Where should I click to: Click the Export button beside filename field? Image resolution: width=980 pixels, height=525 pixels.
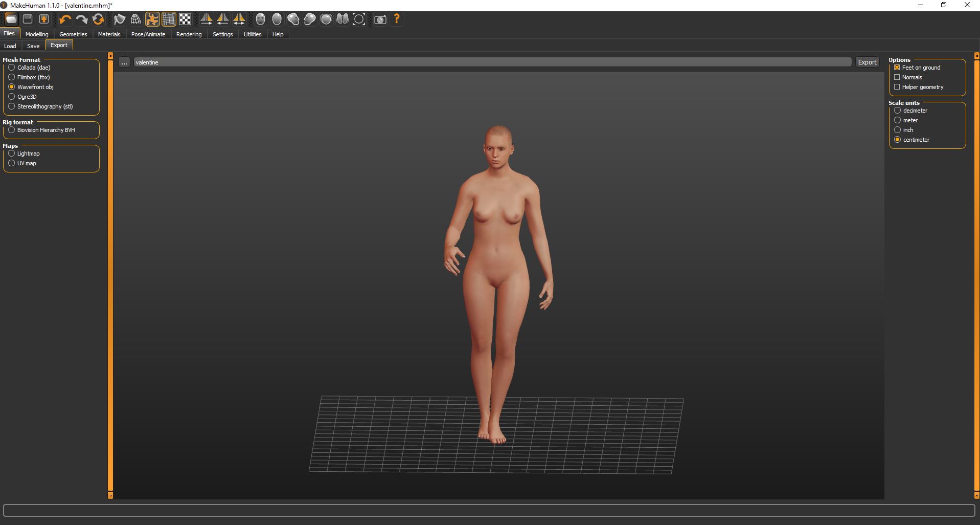pyautogui.click(x=867, y=62)
